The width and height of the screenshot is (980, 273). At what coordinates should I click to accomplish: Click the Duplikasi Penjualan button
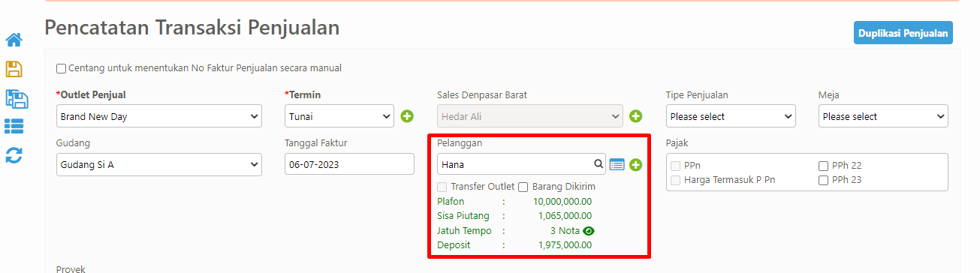(903, 33)
